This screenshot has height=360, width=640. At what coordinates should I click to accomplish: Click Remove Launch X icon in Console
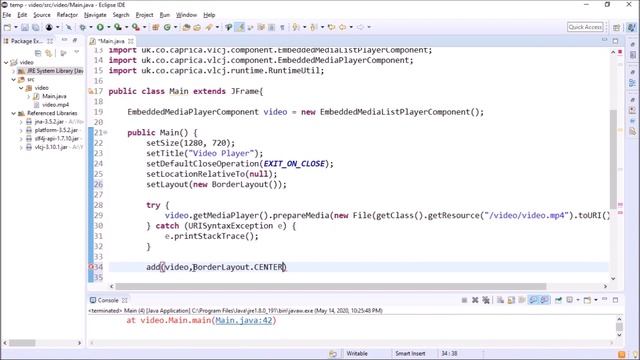point(475,300)
